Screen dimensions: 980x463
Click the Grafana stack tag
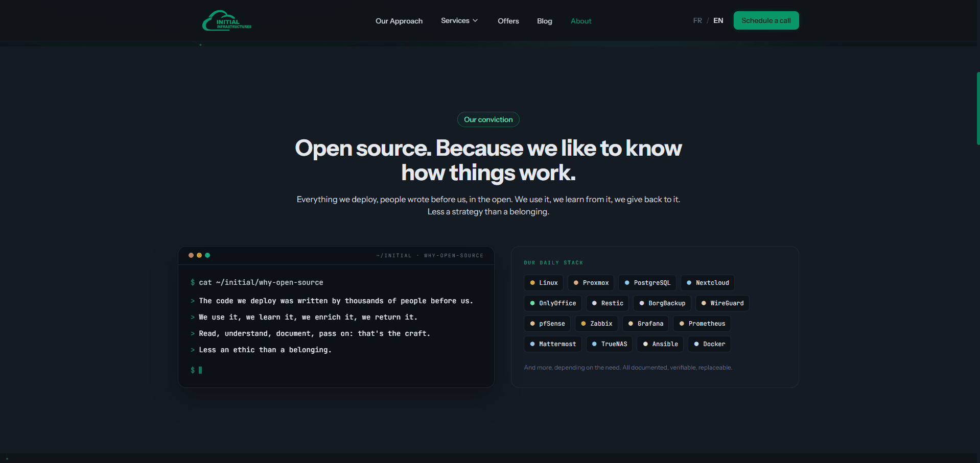[x=646, y=324]
